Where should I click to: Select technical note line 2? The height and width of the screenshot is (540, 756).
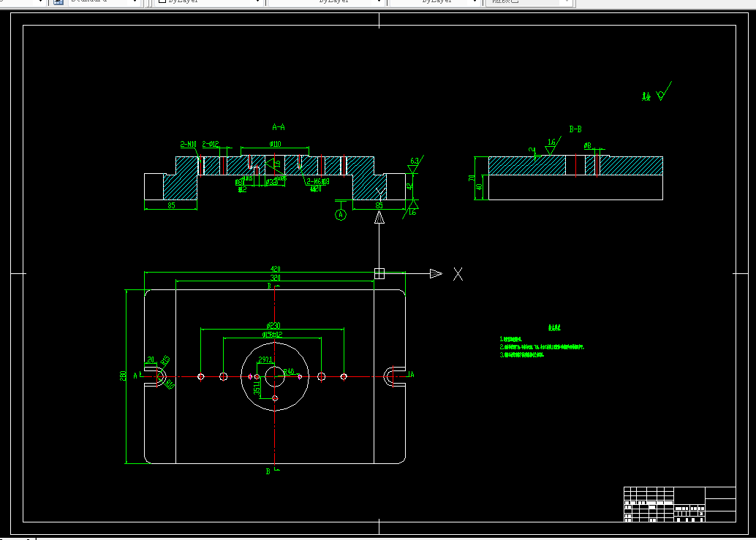tap(542, 347)
